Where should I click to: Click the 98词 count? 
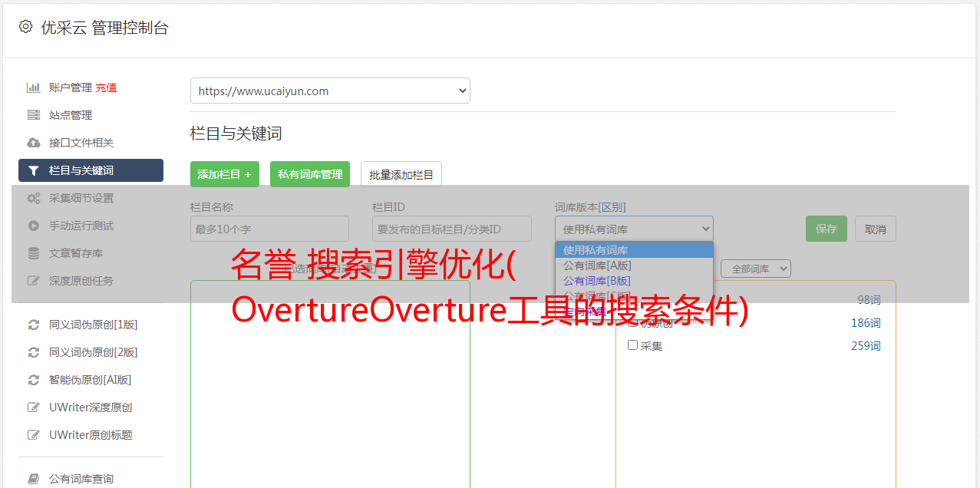(x=869, y=300)
